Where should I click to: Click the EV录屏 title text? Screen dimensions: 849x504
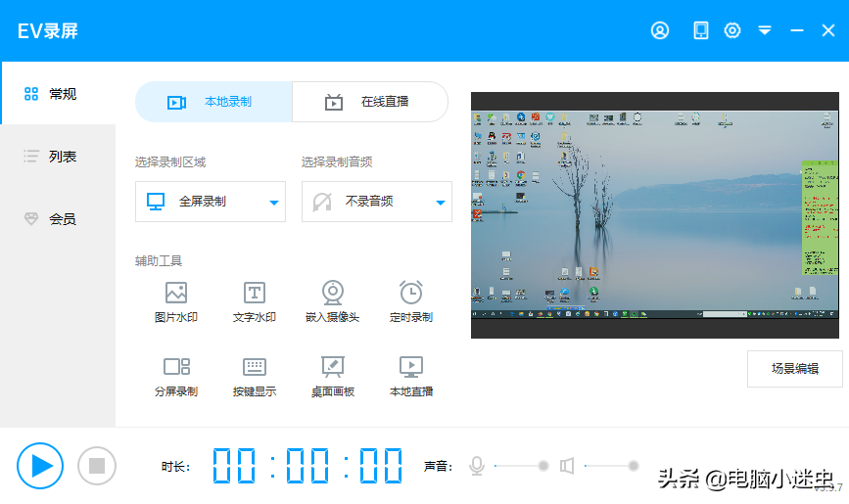(48, 31)
